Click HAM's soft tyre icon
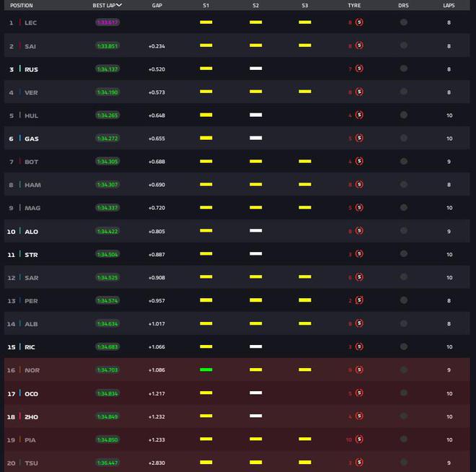This screenshot has width=476, height=472. coord(359,185)
